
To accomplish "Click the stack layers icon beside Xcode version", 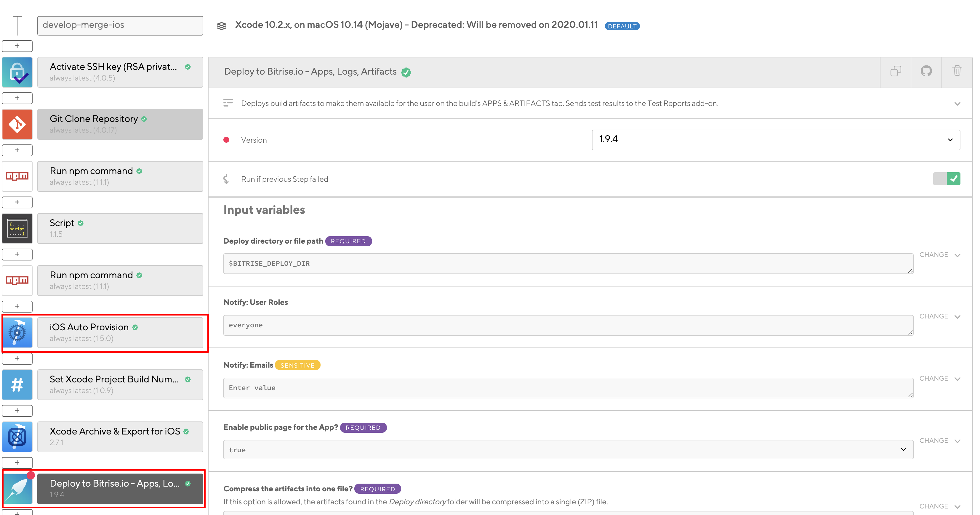I will pyautogui.click(x=221, y=26).
